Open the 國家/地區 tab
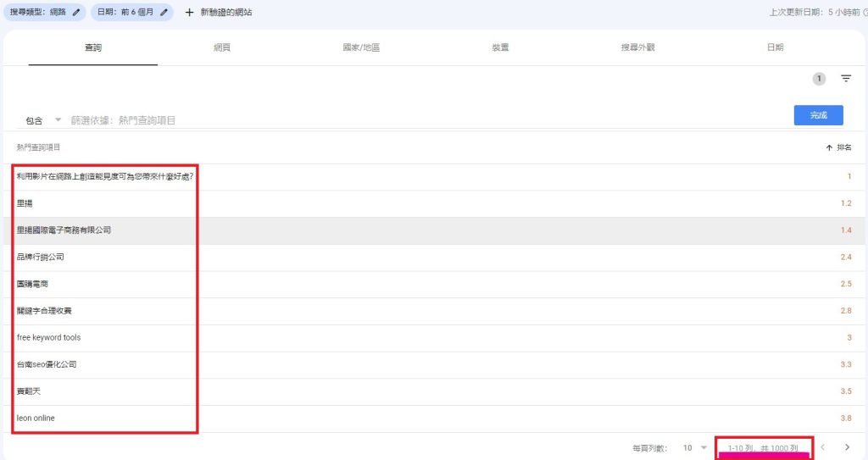 [x=361, y=47]
